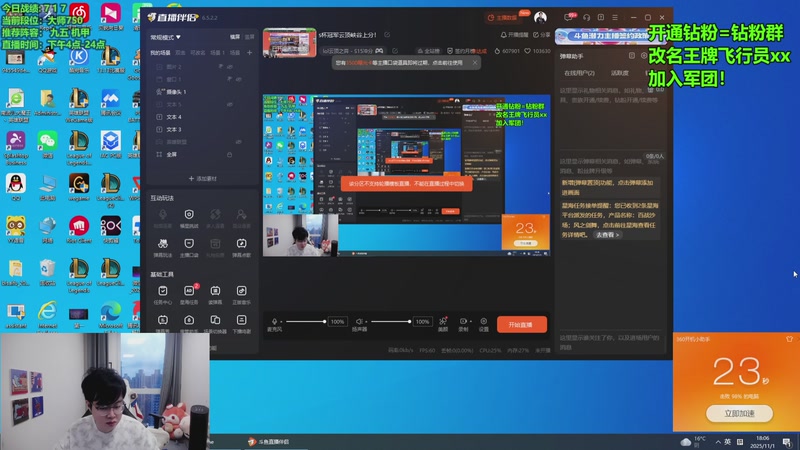The image size is (800, 450).
Task: Open the 常规模式 mode dropdown
Action: click(165, 37)
